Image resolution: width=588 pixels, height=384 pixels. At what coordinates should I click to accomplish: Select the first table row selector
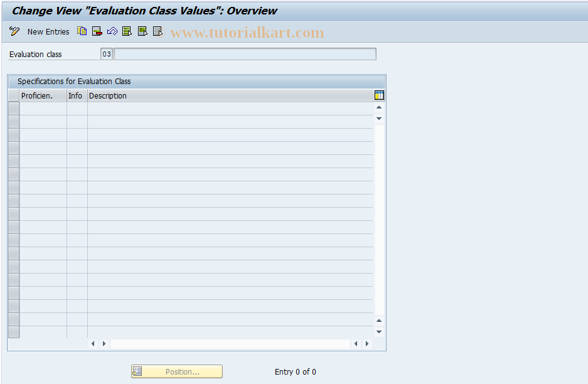14,109
